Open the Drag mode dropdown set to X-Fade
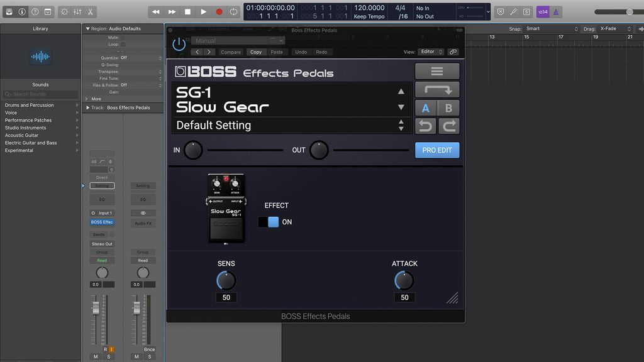Viewport: 644px width, 362px height. [x=613, y=28]
